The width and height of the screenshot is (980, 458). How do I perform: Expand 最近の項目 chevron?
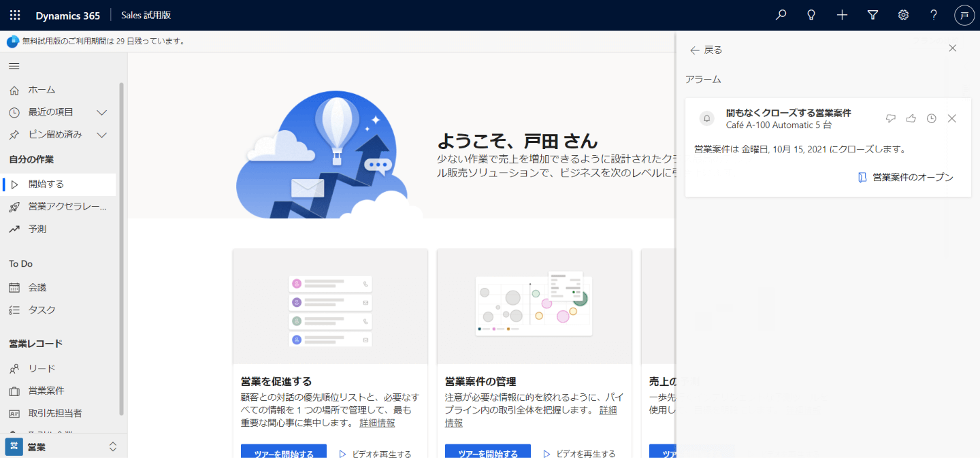pos(102,112)
